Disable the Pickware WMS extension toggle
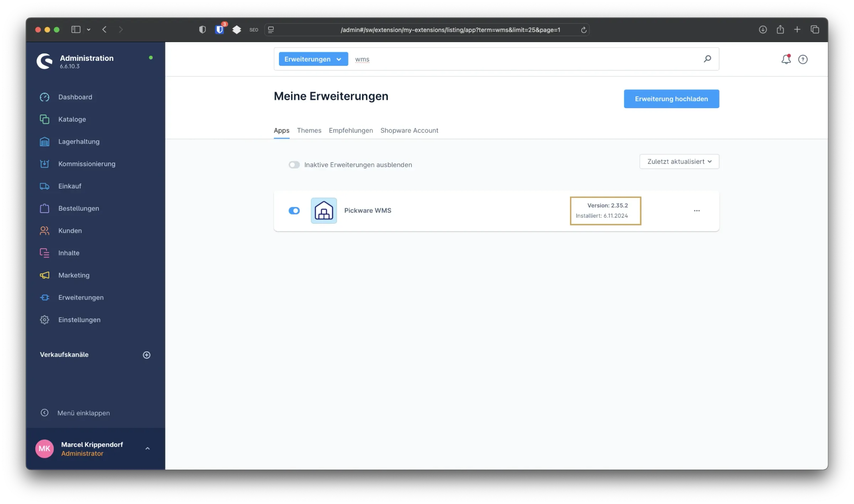 pos(294,211)
